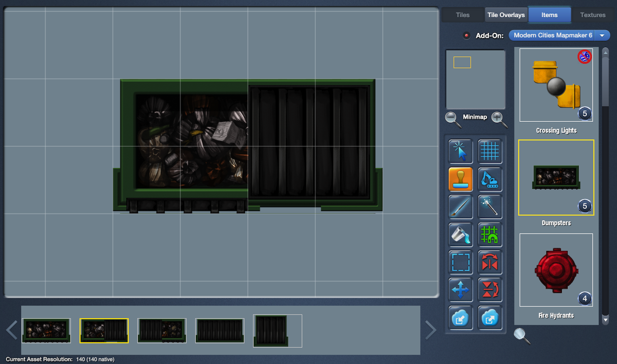Expand variants with the right chevron arrow

tap(430, 330)
